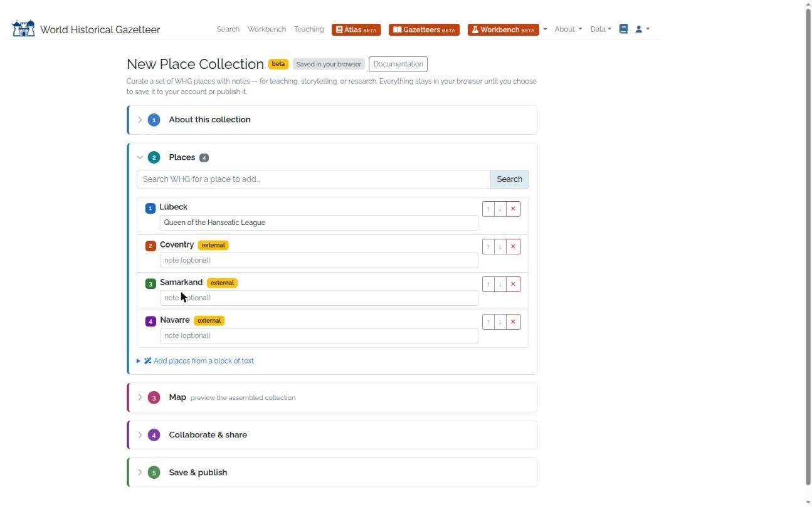
Task: Click the Places count badge showing 4
Action: point(204,158)
